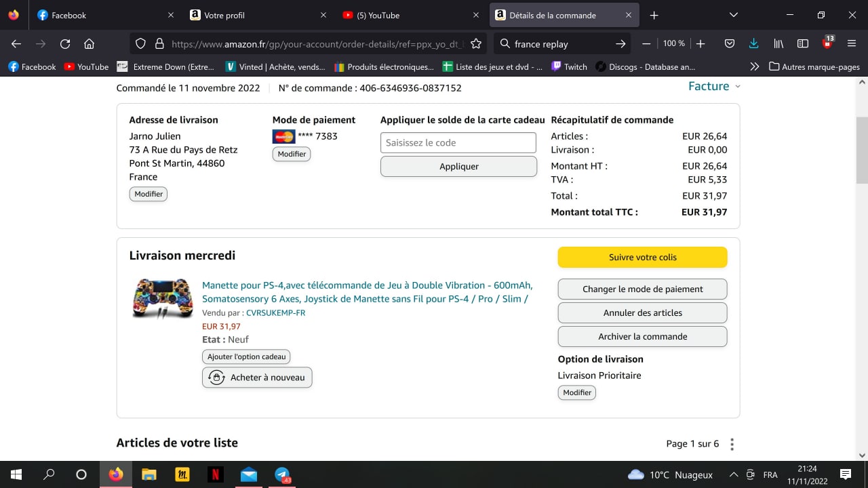This screenshot has height=488, width=868.
Task: Save the page to Pocket
Action: 730,44
